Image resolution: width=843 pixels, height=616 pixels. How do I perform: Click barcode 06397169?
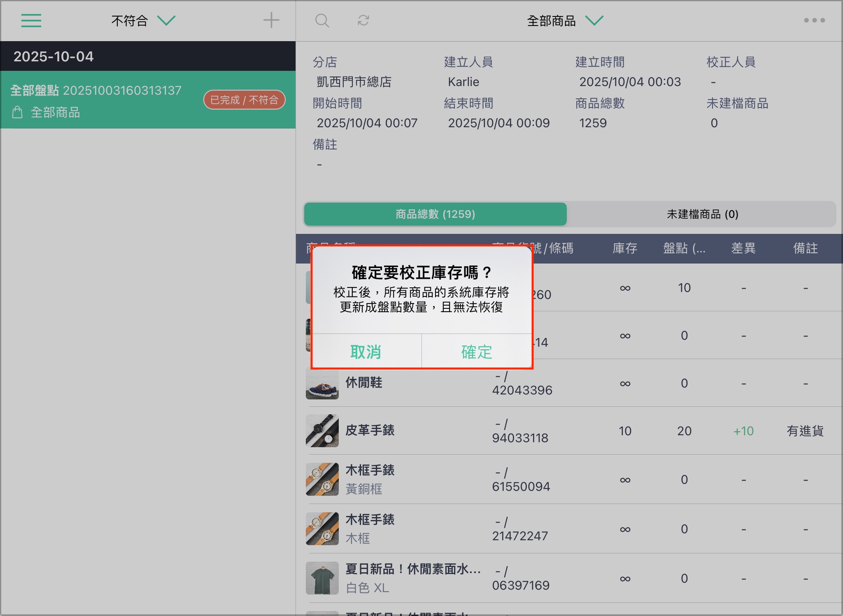click(521, 585)
